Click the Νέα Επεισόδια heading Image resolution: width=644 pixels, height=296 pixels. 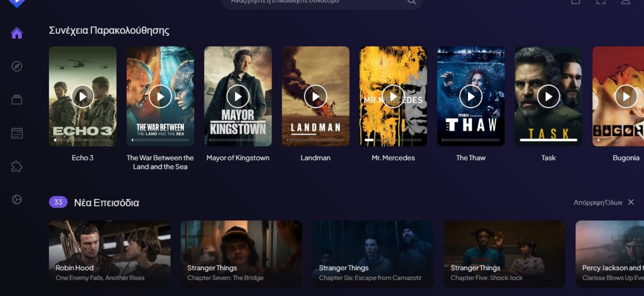point(106,203)
